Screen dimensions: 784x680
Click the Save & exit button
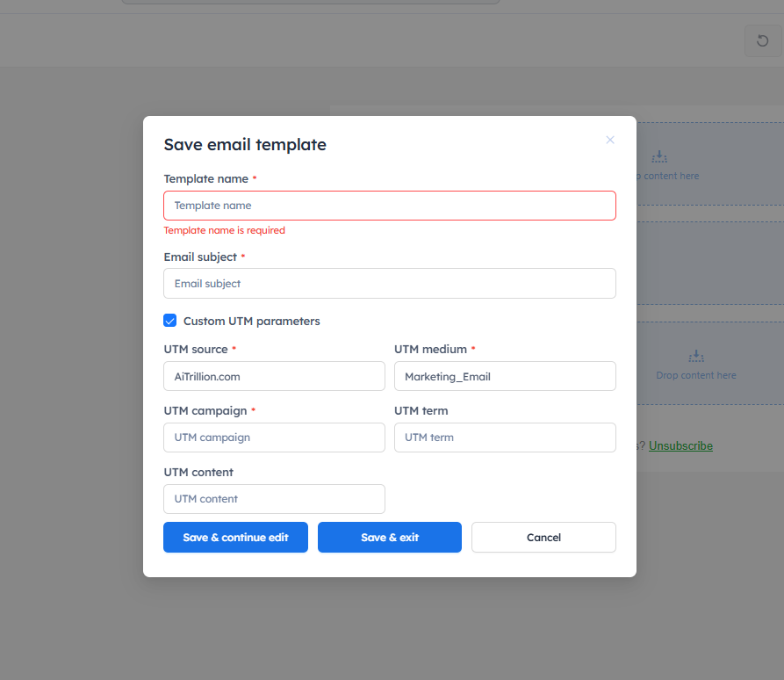tap(390, 538)
